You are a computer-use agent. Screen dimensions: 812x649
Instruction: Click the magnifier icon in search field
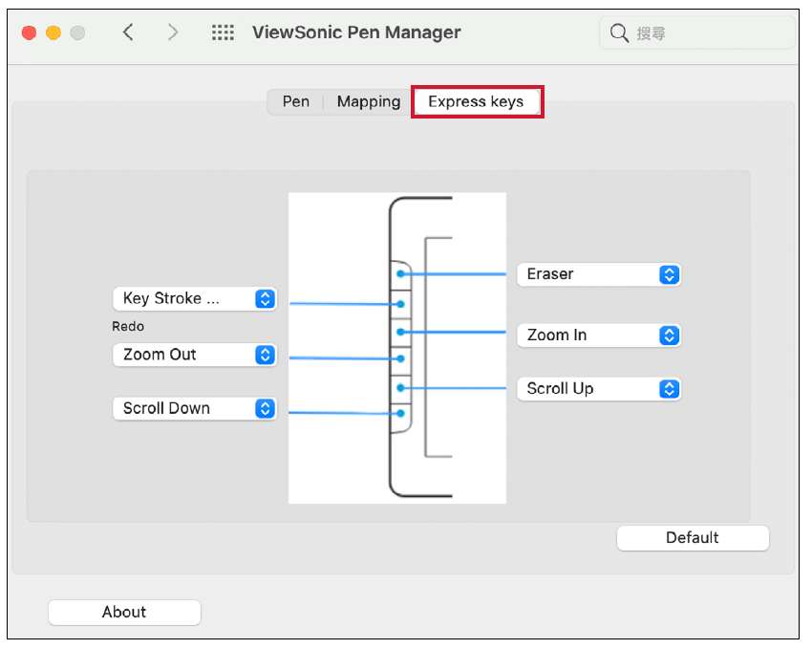[619, 33]
